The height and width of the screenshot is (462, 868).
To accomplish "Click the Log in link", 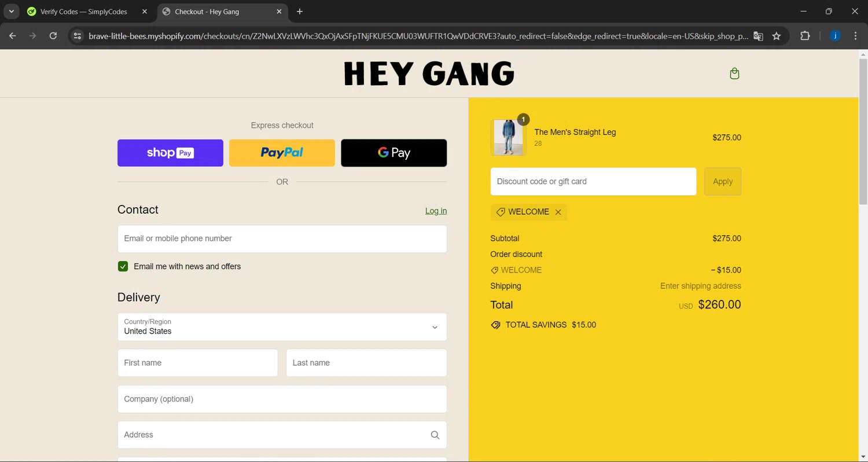I will click(x=436, y=211).
